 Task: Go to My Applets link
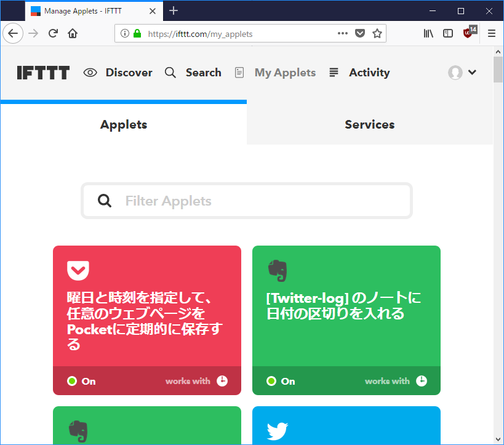pyautogui.click(x=285, y=73)
